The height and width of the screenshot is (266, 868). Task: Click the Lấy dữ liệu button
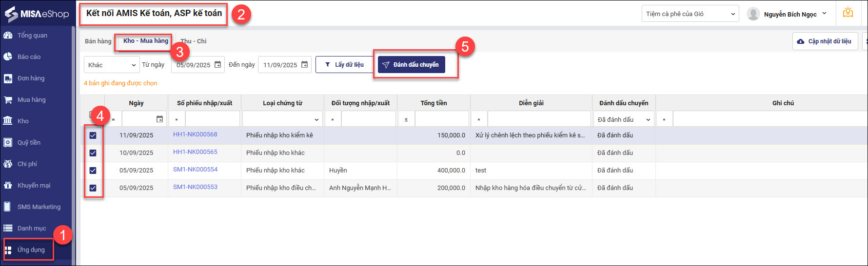[344, 65]
